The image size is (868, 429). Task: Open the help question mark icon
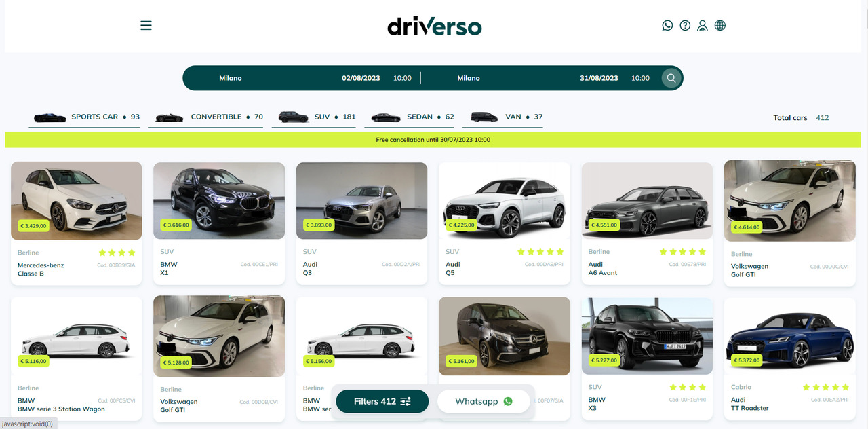point(685,26)
